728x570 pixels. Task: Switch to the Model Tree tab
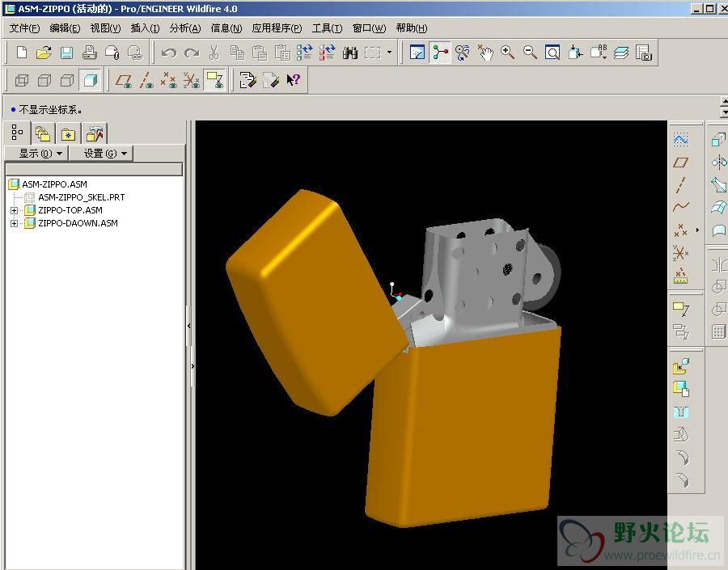[17, 133]
